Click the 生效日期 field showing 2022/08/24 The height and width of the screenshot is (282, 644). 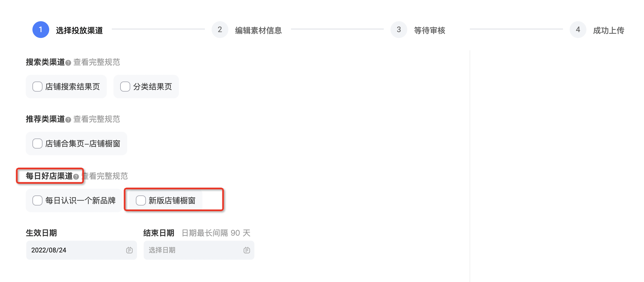coord(82,250)
